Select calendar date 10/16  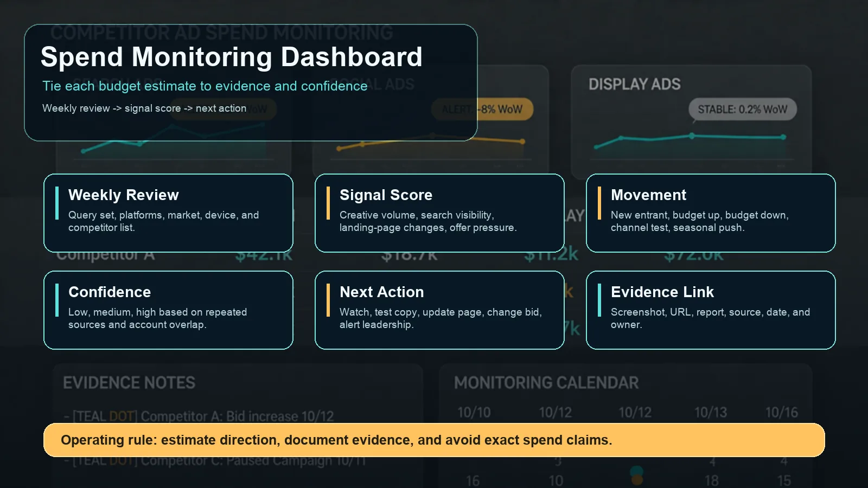[x=781, y=413]
